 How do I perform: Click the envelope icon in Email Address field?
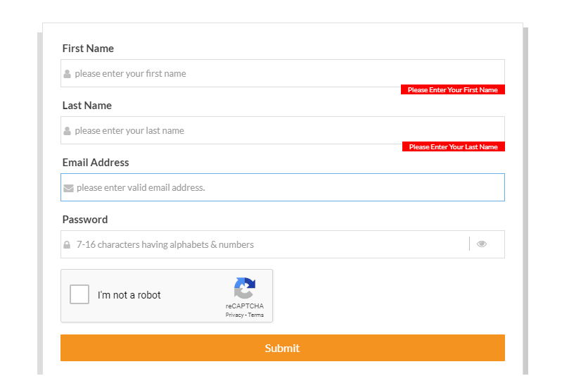click(69, 188)
